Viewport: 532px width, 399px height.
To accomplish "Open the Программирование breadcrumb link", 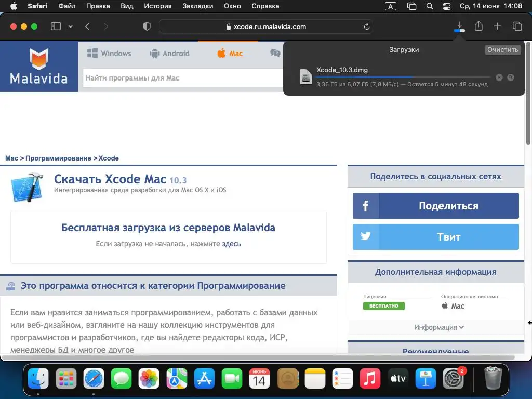I will (x=58, y=158).
